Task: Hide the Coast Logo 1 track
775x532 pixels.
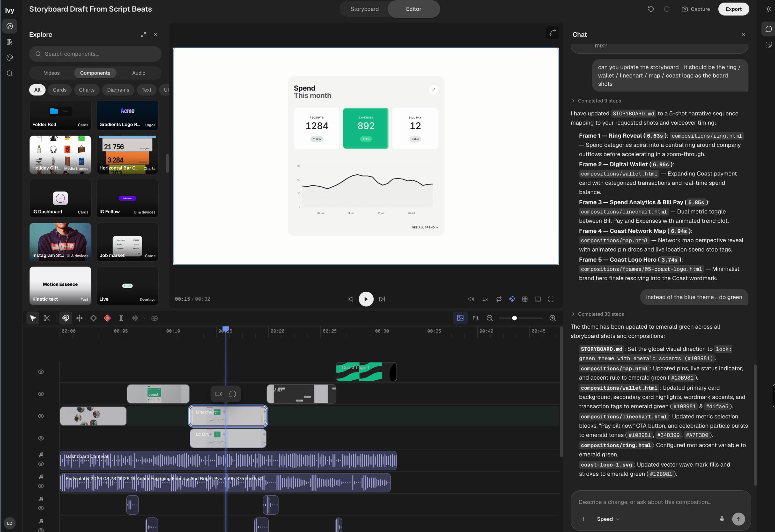Action: coord(41,372)
